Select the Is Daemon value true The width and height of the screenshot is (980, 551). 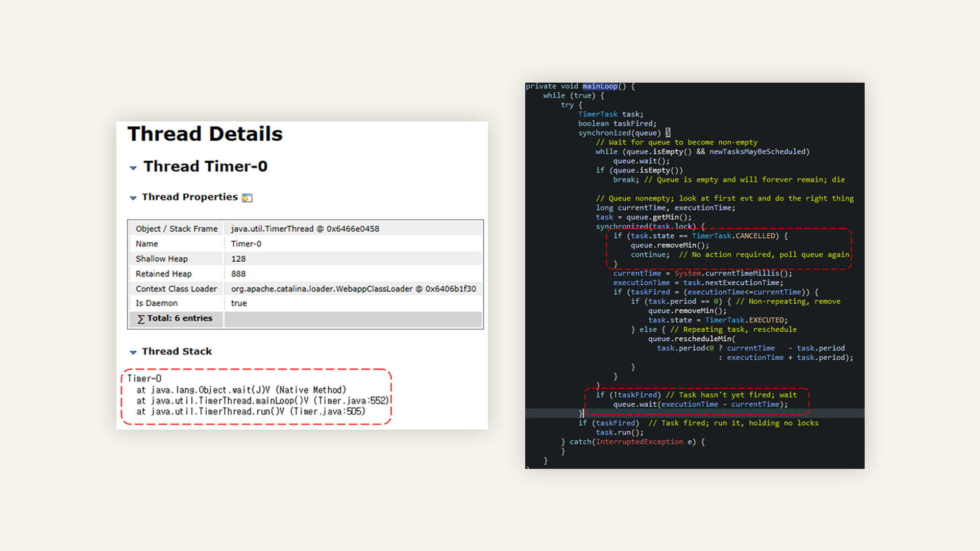coord(239,303)
